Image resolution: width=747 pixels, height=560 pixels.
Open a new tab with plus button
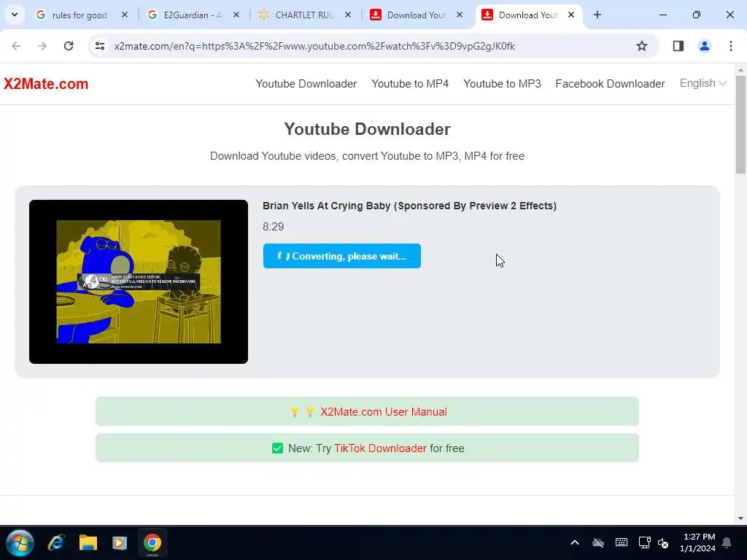597,15
